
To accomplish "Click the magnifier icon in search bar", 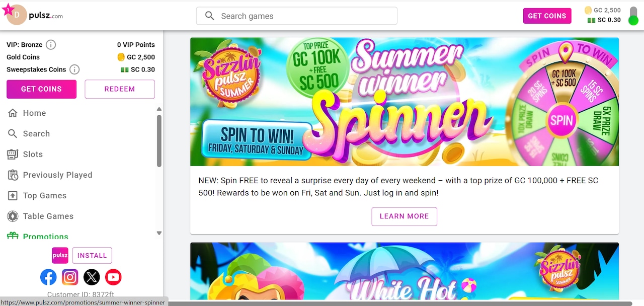I will pyautogui.click(x=210, y=16).
